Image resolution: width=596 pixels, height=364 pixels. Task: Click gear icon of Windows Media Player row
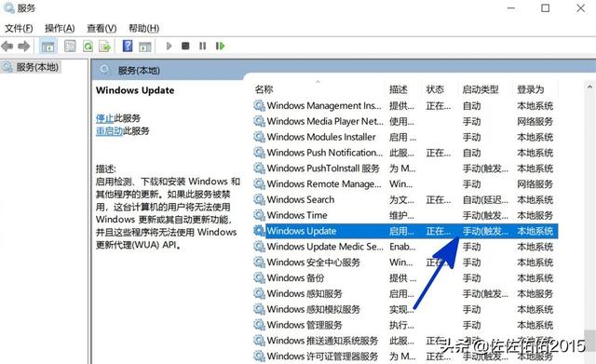(x=259, y=121)
